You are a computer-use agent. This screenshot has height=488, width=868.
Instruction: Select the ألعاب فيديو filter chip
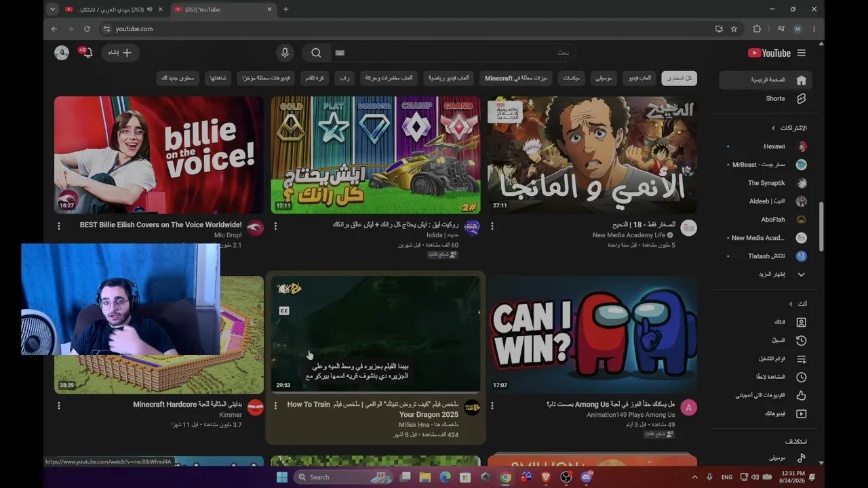coord(638,79)
